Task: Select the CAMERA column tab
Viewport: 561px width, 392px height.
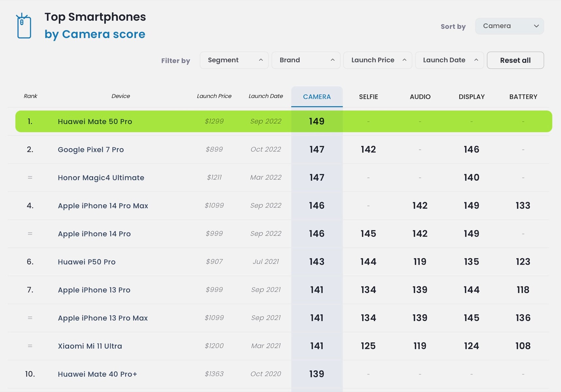Action: (x=317, y=97)
